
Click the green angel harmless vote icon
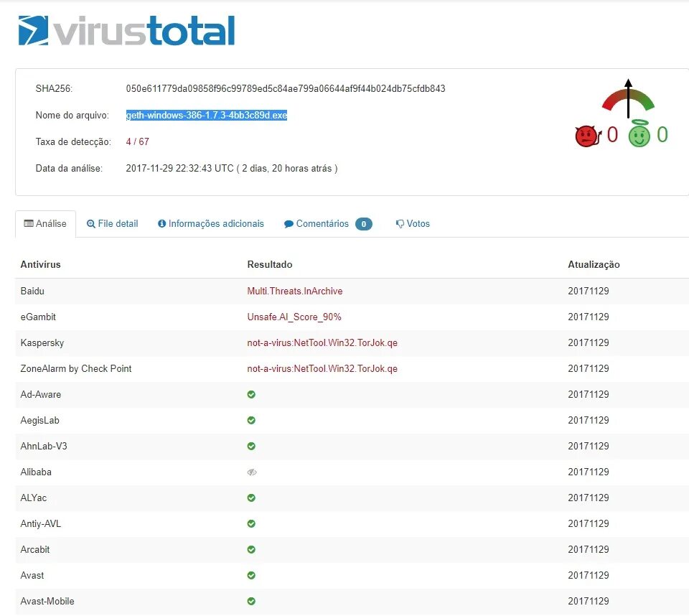pos(639,134)
